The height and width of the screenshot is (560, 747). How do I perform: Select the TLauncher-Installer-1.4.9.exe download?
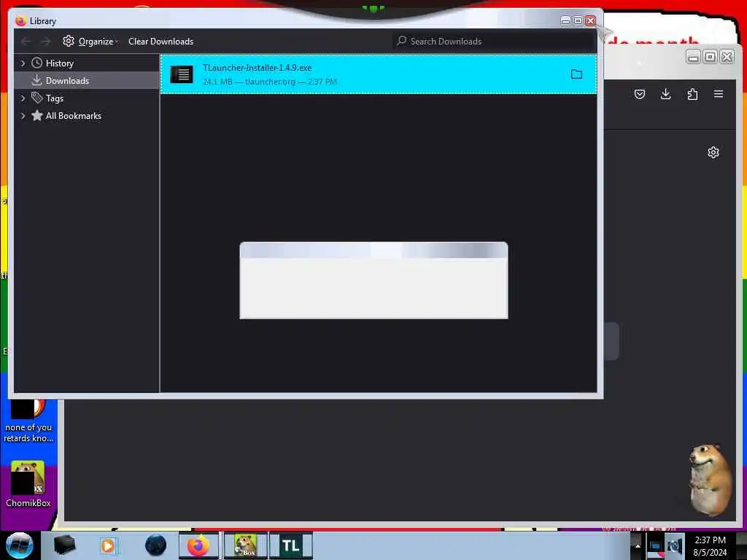(379, 74)
